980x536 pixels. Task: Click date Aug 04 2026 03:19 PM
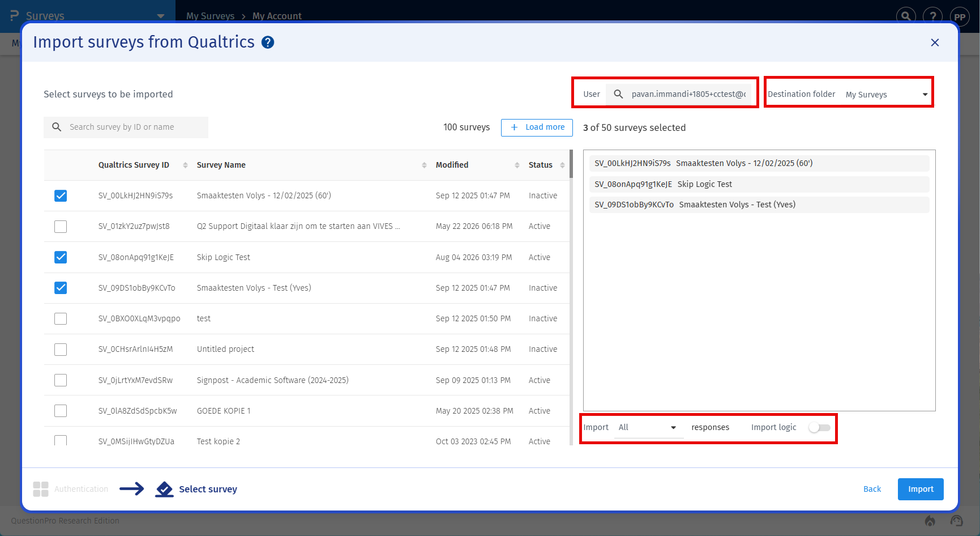[474, 257]
